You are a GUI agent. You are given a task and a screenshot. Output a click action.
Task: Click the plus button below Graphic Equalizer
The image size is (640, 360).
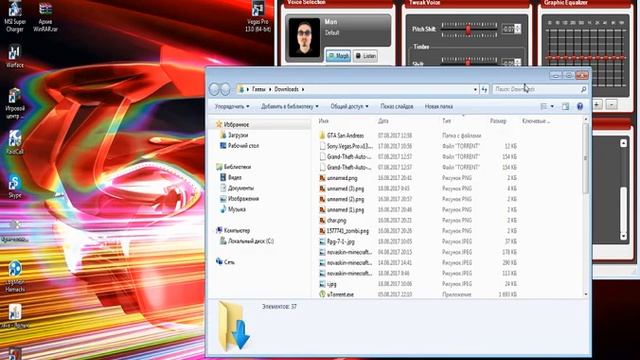pos(596,104)
